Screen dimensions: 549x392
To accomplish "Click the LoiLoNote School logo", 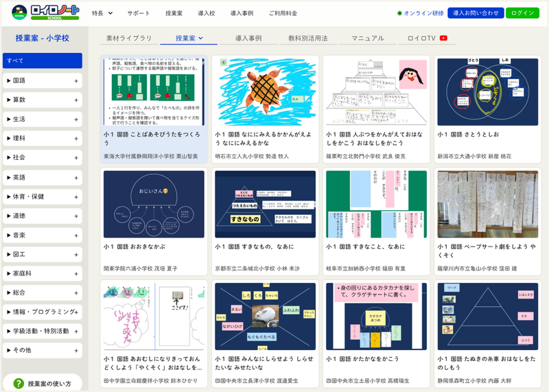I will click(45, 12).
